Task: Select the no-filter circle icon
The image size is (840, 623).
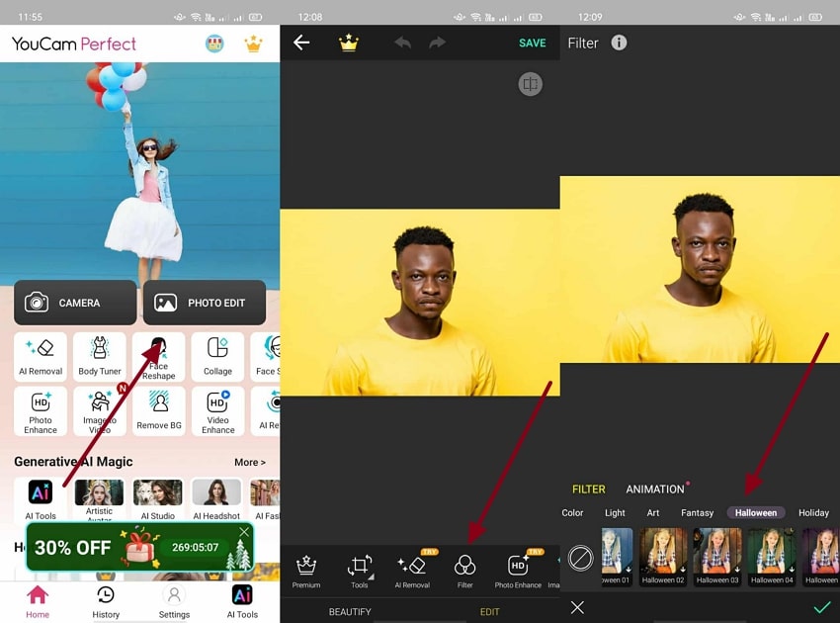Action: (580, 558)
